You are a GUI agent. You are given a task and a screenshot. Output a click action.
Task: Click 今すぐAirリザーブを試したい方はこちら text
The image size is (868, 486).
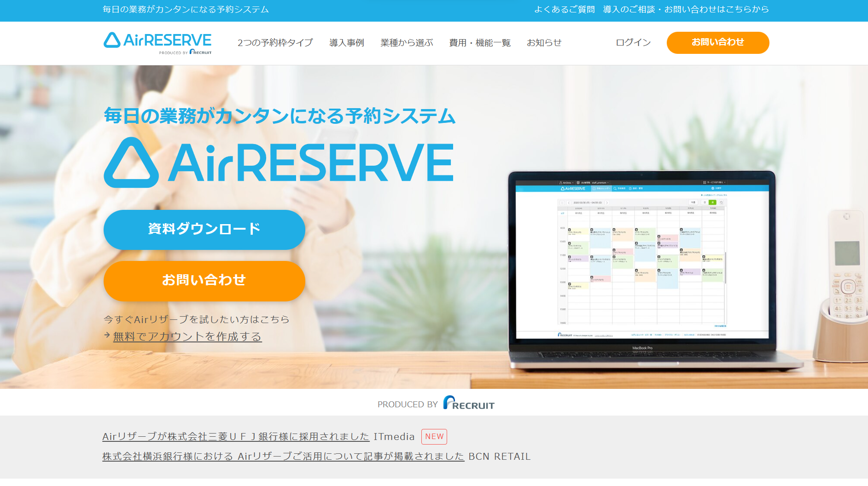tap(197, 319)
